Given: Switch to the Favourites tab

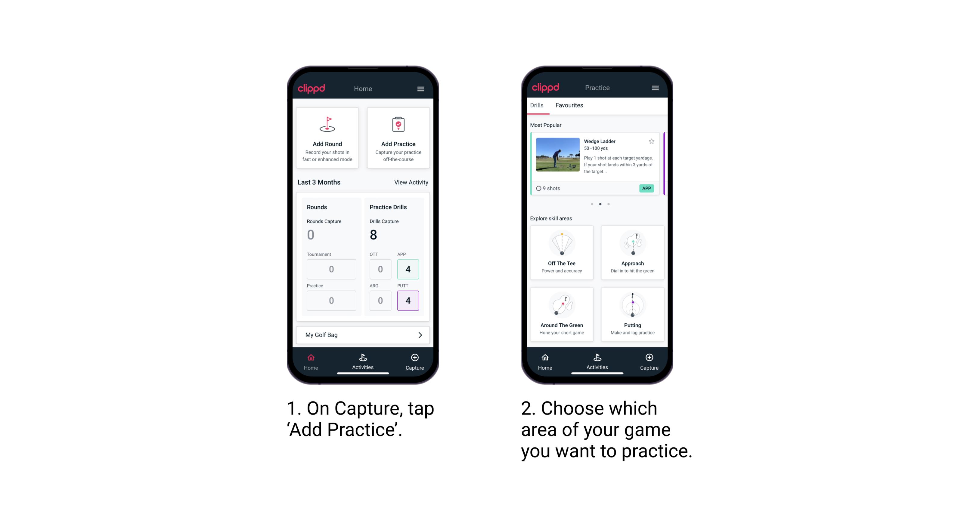Looking at the screenshot, I should coord(569,106).
